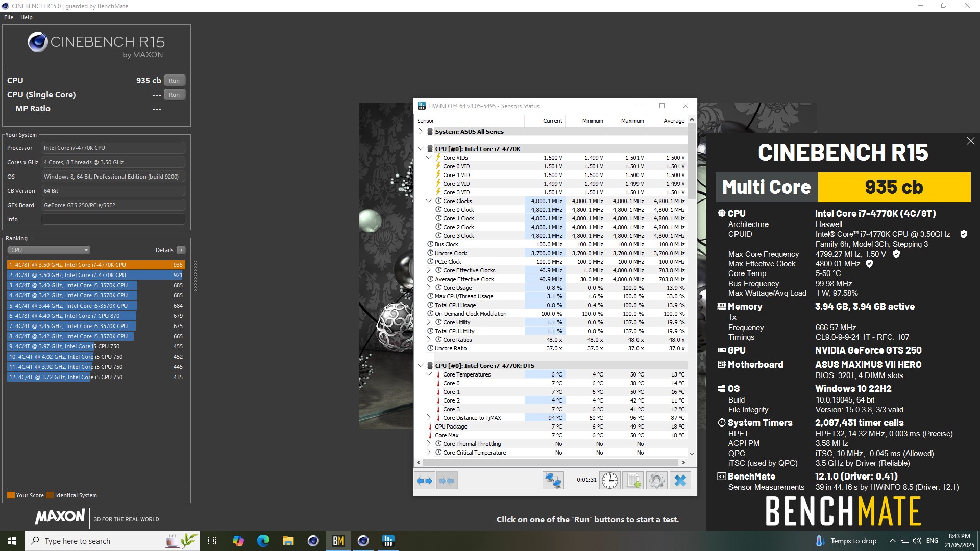
Task: Click shield icon beside Max Core Frequency
Action: tap(896, 254)
